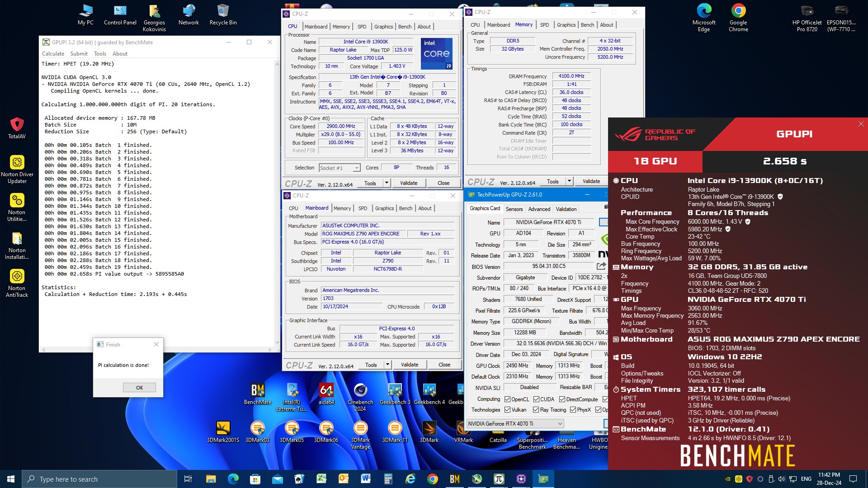Open File Explorer from taskbar
The width and height of the screenshot is (868, 488).
click(211, 479)
